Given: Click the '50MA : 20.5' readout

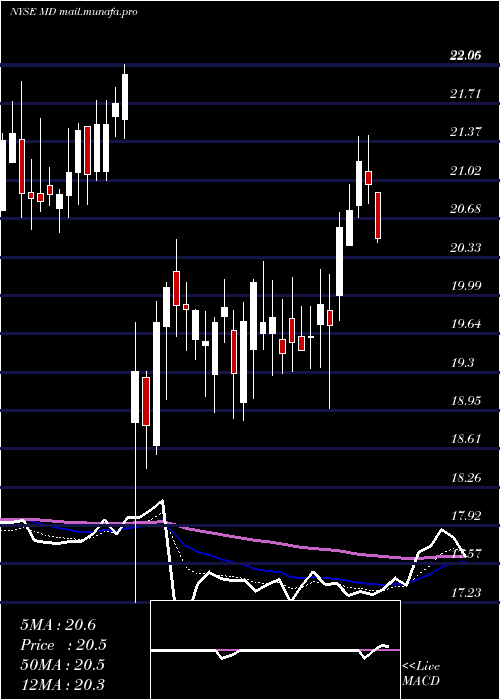Looking at the screenshot, I should point(62,665).
